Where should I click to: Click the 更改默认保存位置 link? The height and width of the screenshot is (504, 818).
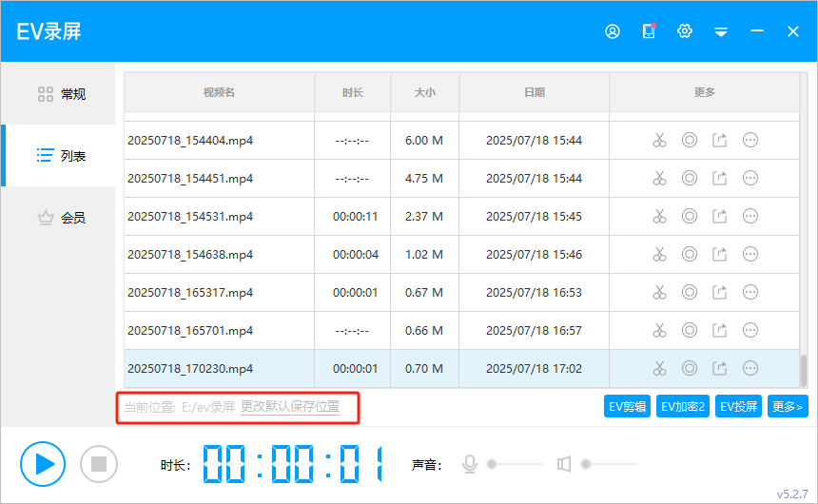(290, 406)
